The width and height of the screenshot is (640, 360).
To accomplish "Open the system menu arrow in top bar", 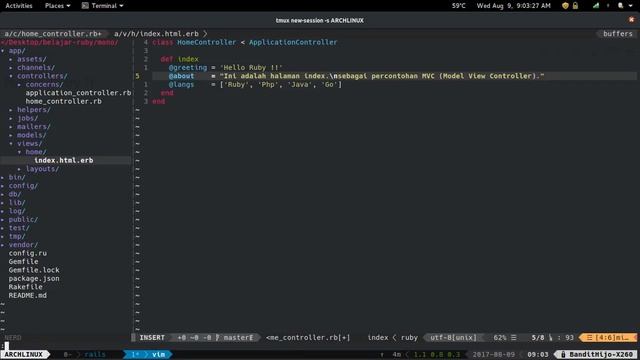I will [x=632, y=6].
